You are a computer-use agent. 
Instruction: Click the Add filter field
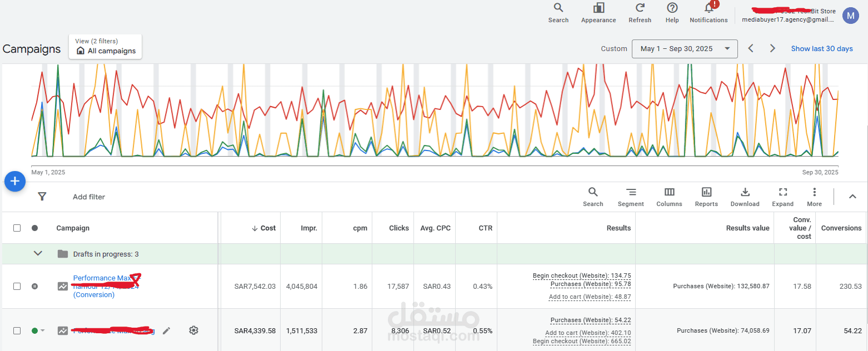pyautogui.click(x=89, y=197)
